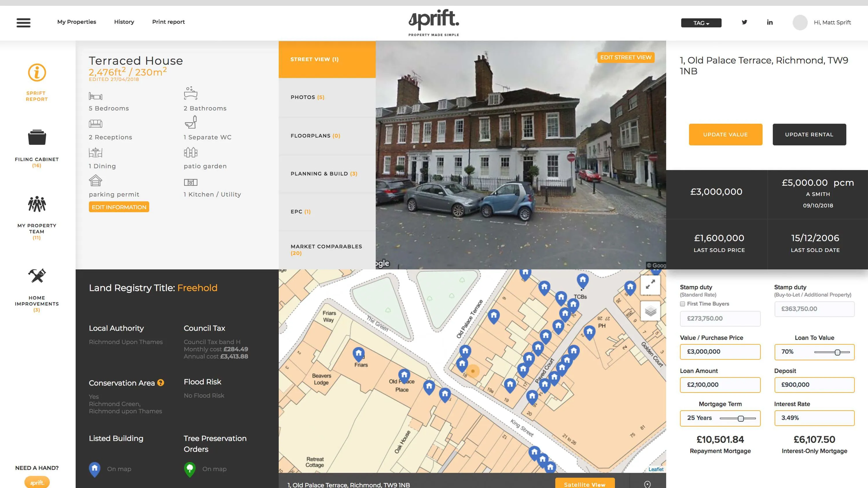
Task: Click the orange property dot on map
Action: [x=473, y=371]
